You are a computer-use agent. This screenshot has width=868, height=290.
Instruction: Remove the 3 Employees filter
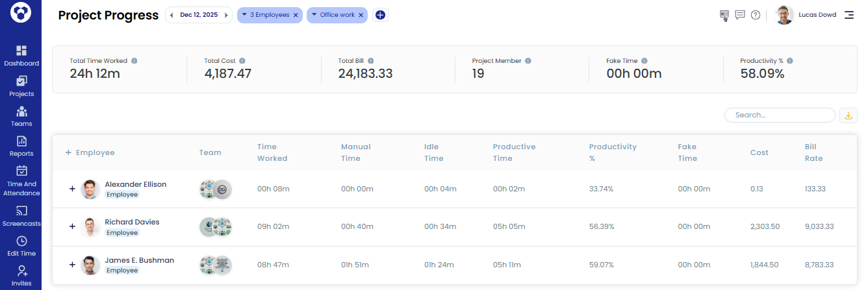pyautogui.click(x=296, y=15)
